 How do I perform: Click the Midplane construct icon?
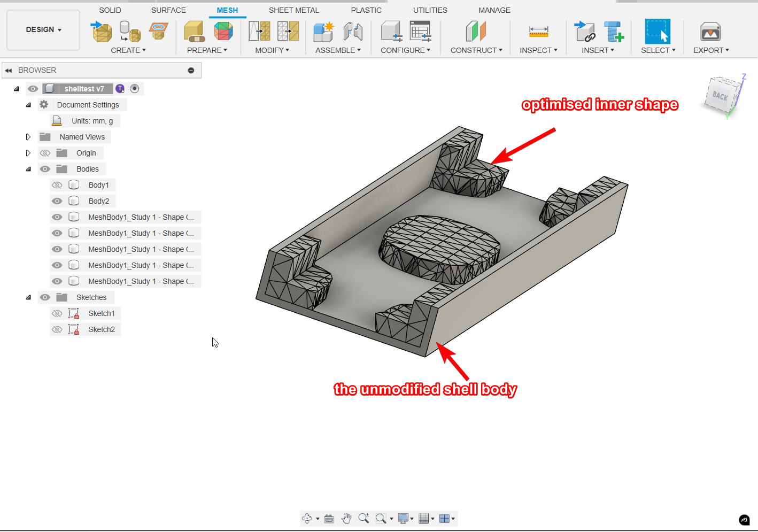pos(476,32)
